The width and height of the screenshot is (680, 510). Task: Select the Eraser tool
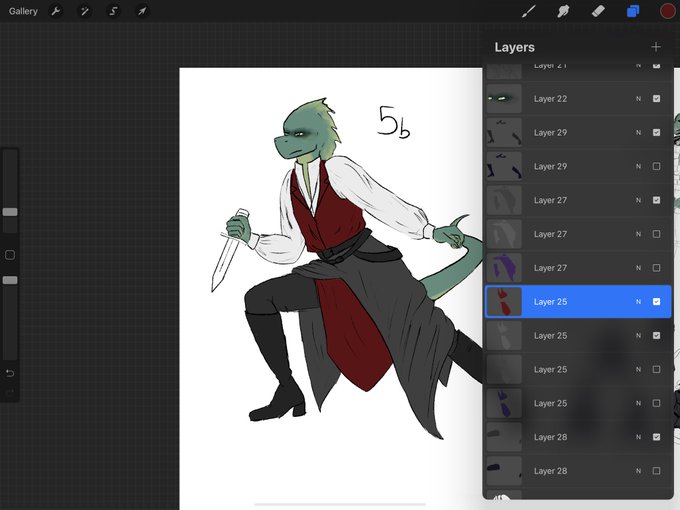(x=598, y=11)
